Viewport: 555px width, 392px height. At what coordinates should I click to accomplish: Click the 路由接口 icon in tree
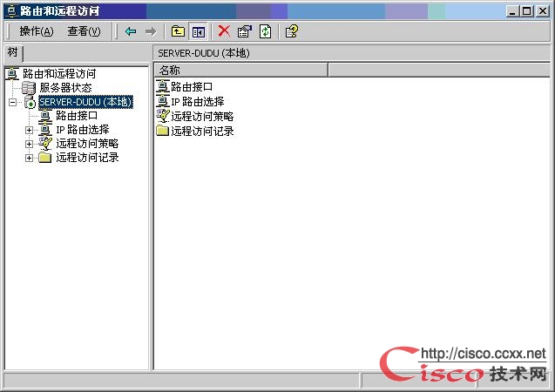point(45,116)
